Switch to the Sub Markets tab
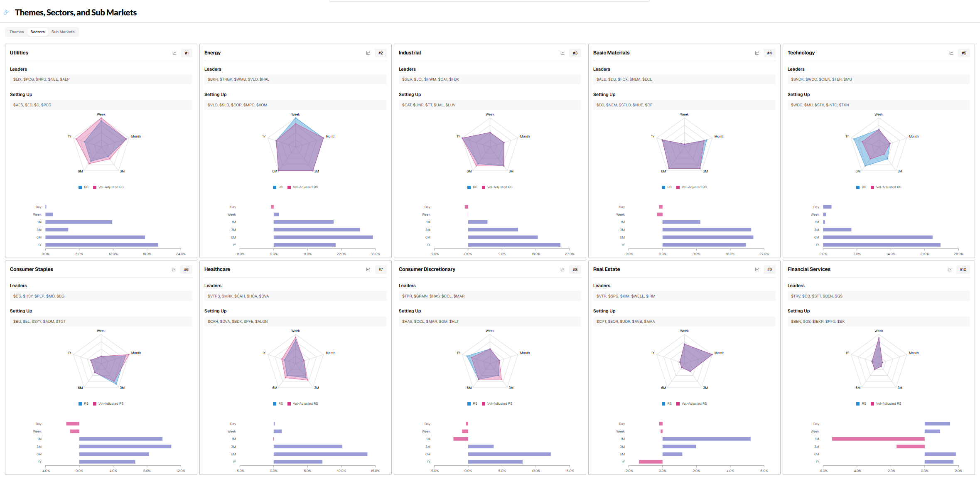This screenshot has width=980, height=477. pos(63,32)
